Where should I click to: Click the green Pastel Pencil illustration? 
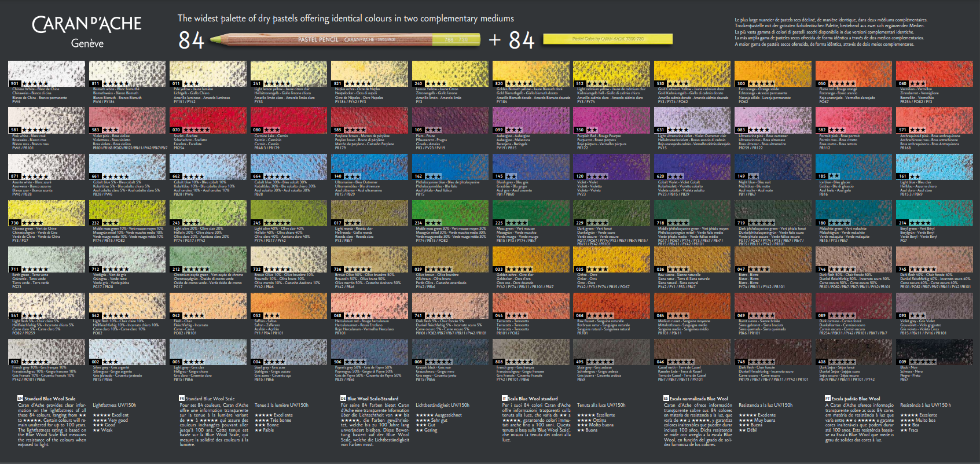[x=344, y=39]
